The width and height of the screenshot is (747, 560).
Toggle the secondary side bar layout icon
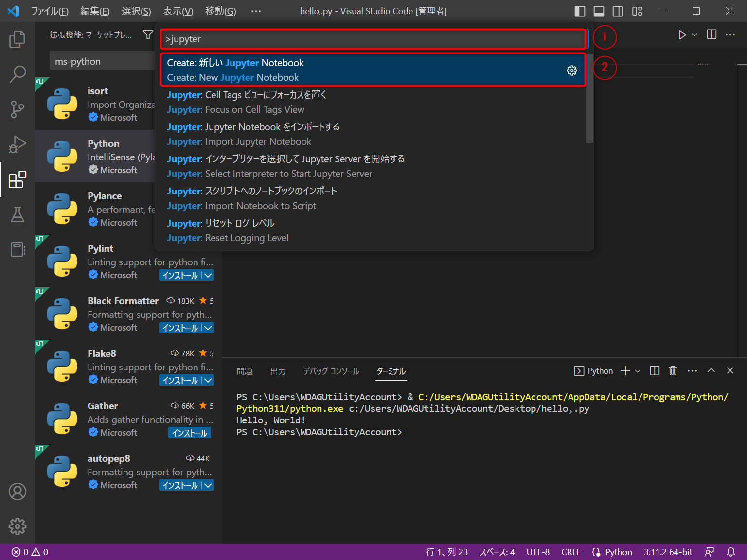click(x=618, y=11)
